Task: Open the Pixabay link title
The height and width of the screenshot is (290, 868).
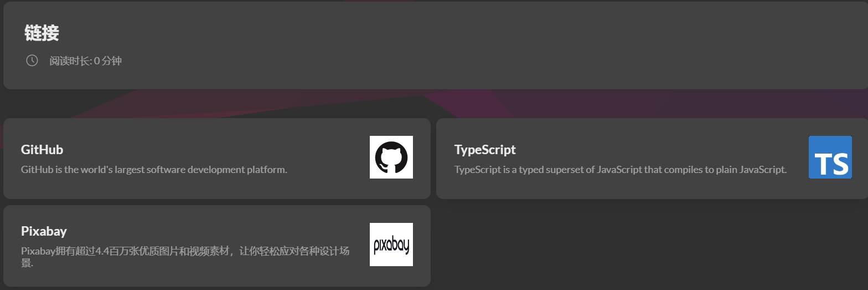Action: click(44, 231)
